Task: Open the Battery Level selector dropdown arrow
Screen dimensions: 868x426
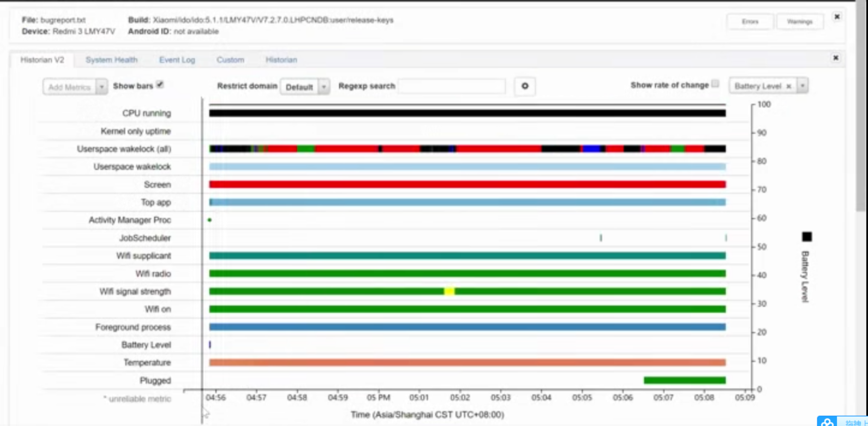Action: [802, 86]
